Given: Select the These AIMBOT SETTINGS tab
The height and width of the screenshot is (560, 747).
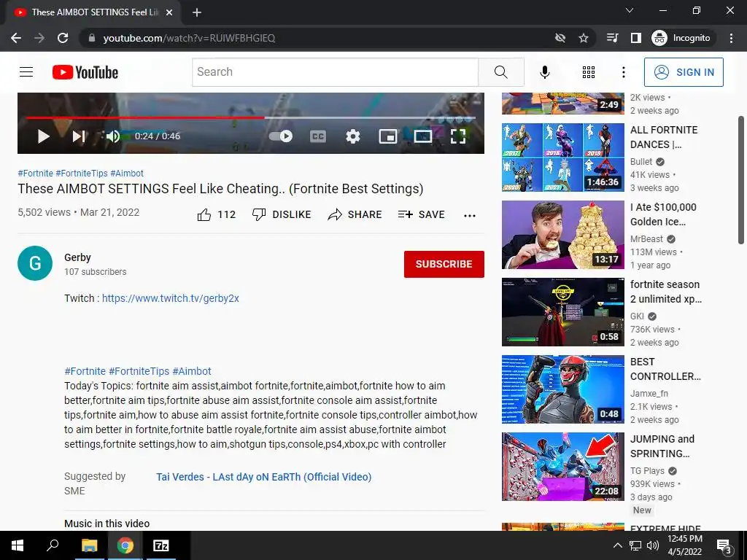Looking at the screenshot, I should (x=93, y=13).
